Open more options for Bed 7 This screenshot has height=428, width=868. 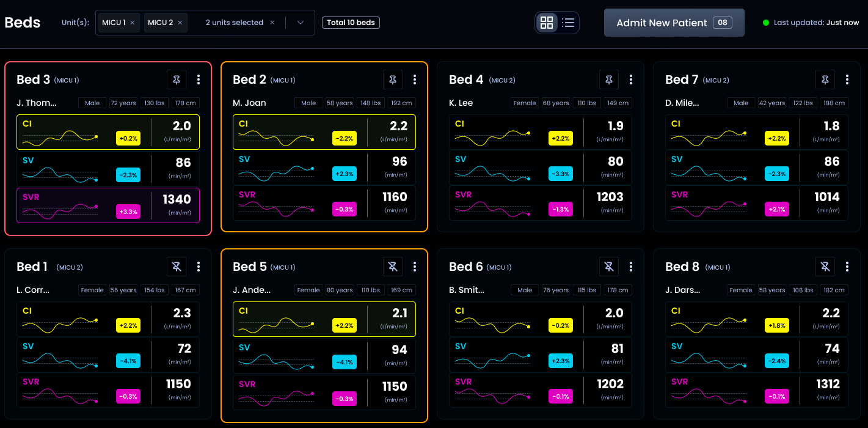(847, 79)
